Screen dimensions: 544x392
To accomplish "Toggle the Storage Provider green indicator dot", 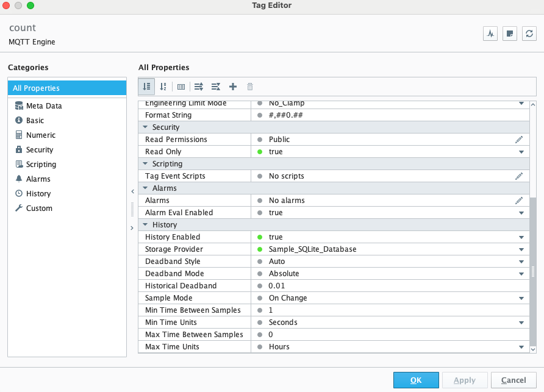I will [x=260, y=249].
